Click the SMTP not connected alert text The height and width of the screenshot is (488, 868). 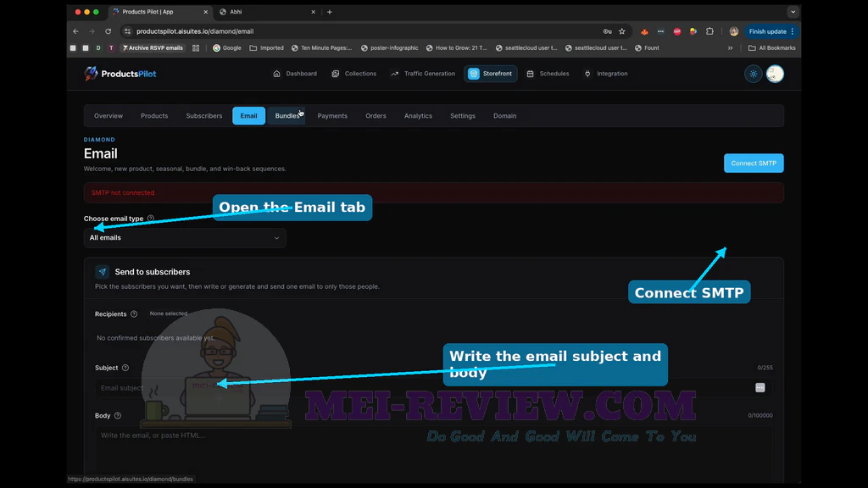[x=123, y=192]
